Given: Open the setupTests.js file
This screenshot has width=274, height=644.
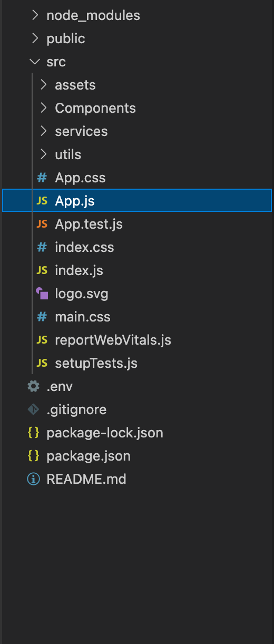Looking at the screenshot, I should pyautogui.click(x=96, y=364).
